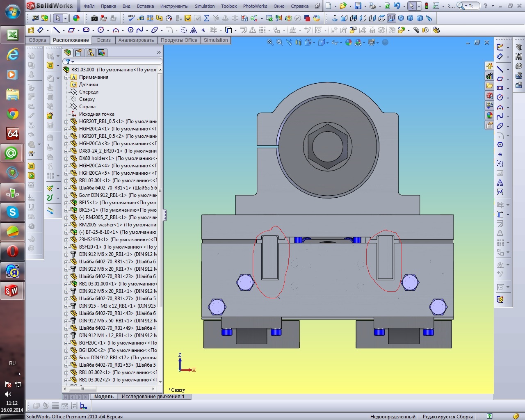The image size is (525, 420).
Task: Click the Zoom to Area icon
Action: (x=280, y=42)
